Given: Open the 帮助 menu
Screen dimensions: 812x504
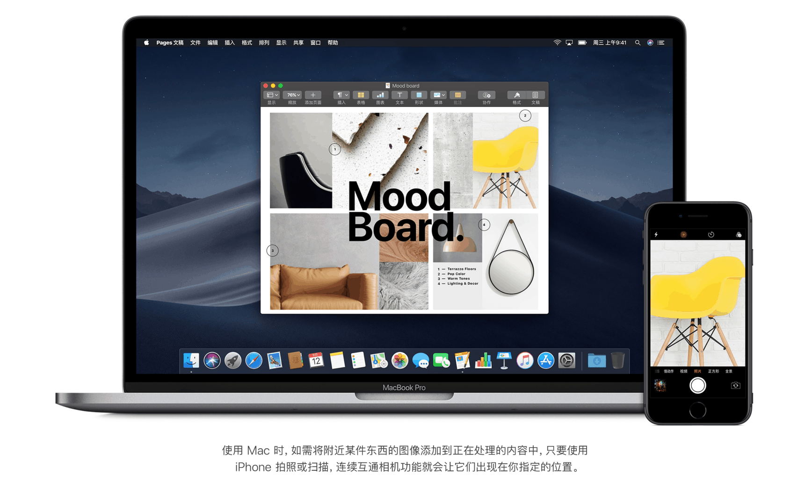Looking at the screenshot, I should click(333, 43).
